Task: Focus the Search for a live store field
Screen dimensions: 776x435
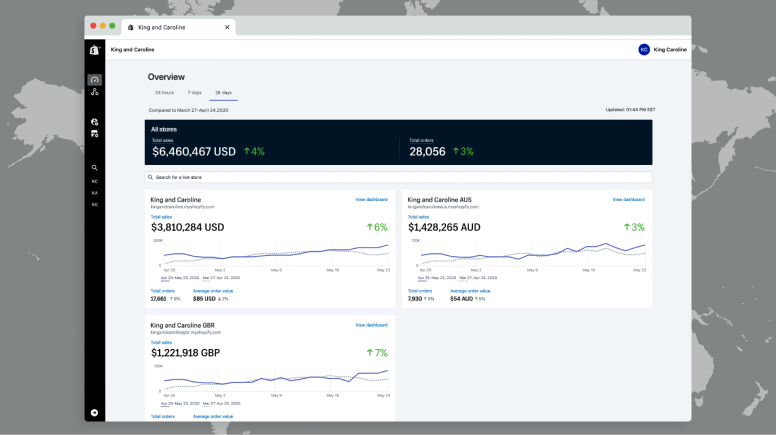Action: pyautogui.click(x=398, y=177)
